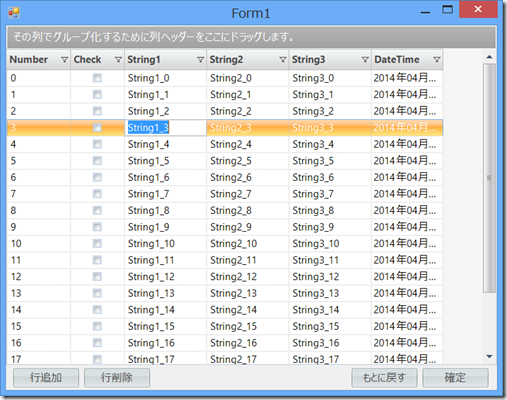Image resolution: width=507 pixels, height=400 pixels.
Task: Toggle the checkbox in selected row 3
Action: coord(97,128)
